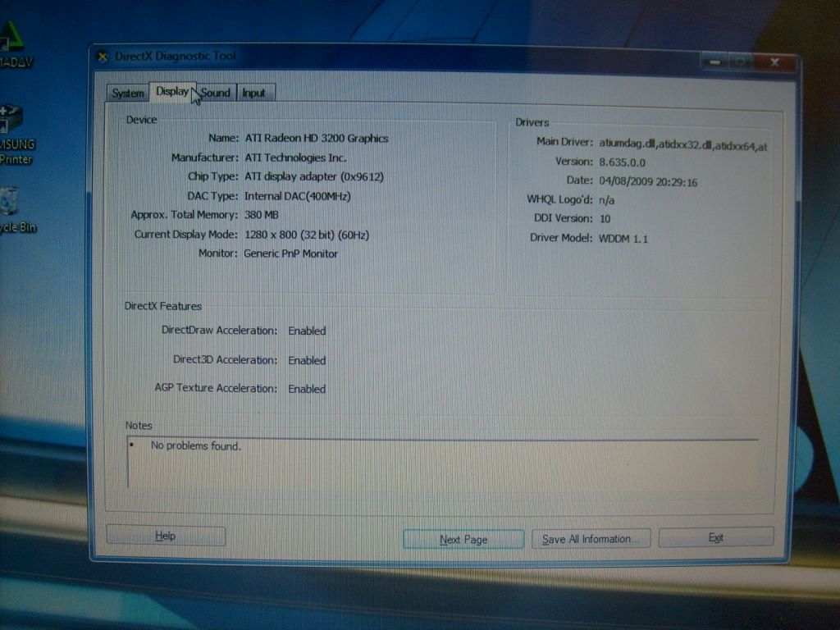Go to the Input tab
This screenshot has width=840, height=630.
(x=254, y=94)
